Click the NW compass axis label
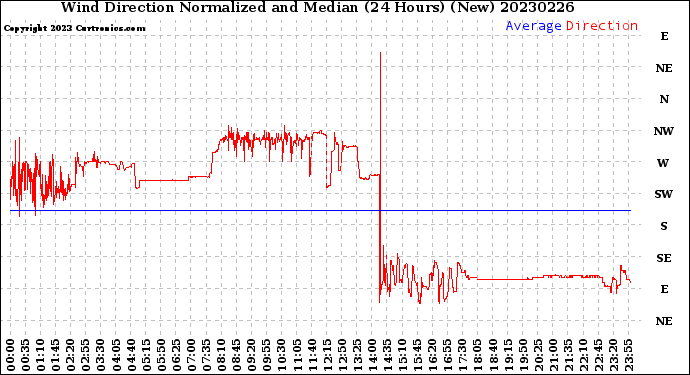The width and height of the screenshot is (690, 375). (664, 131)
